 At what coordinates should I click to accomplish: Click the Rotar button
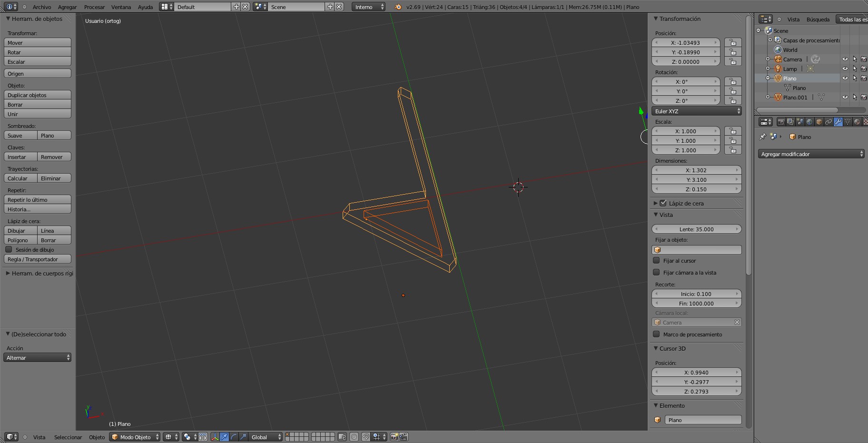pos(38,52)
